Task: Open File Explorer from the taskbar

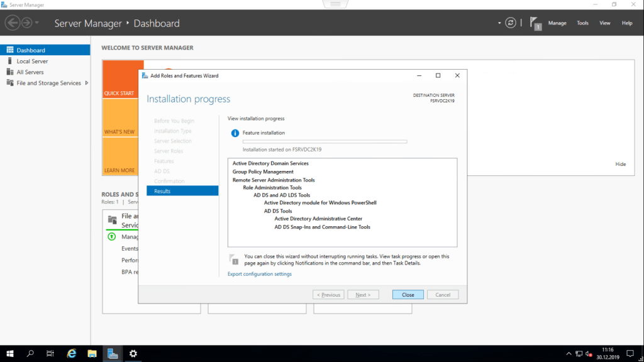Action: click(92, 353)
